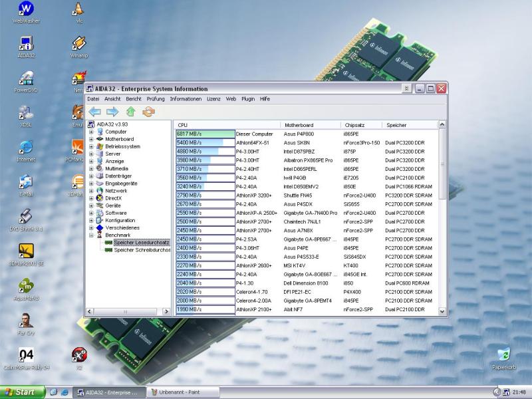
Task: Open the Hilfe menu
Action: click(265, 98)
